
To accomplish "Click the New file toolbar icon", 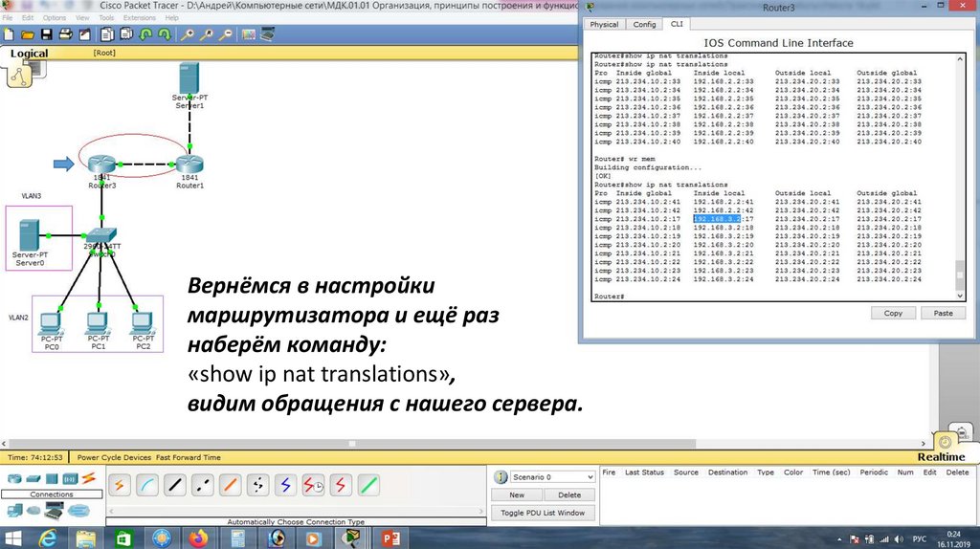I will pos(9,34).
